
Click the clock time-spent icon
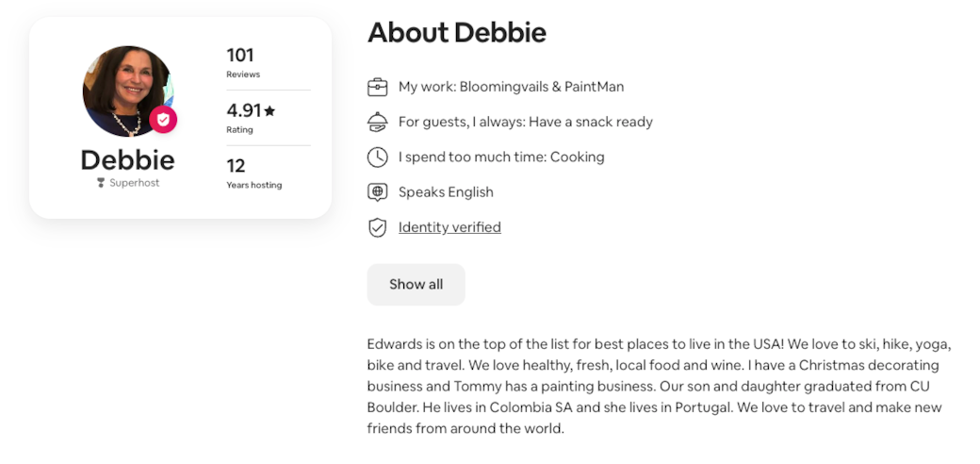click(x=377, y=157)
